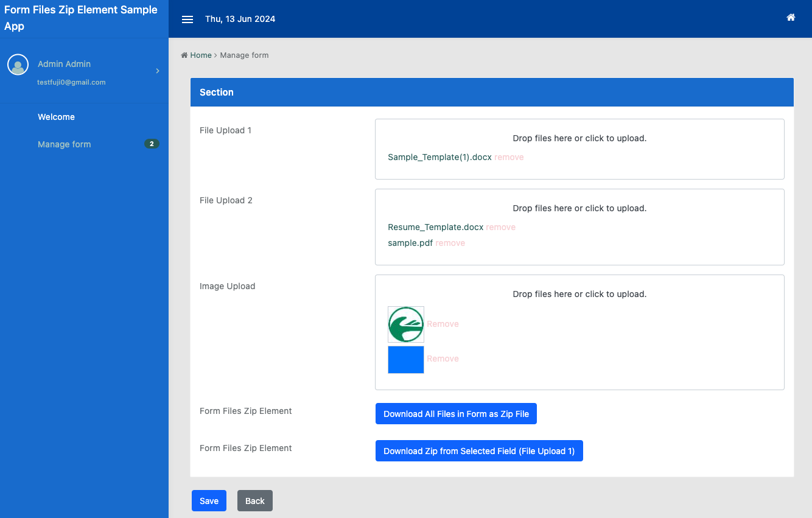Open the Welcome menu item

(56, 117)
